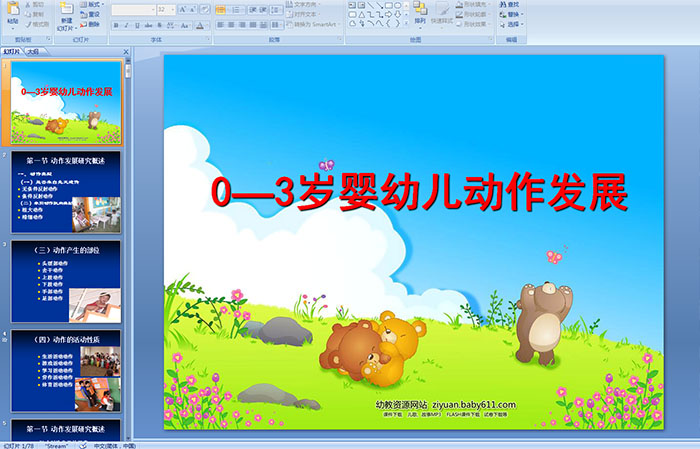Click Replace (替换) button
This screenshot has width=700, height=449.
[511, 14]
